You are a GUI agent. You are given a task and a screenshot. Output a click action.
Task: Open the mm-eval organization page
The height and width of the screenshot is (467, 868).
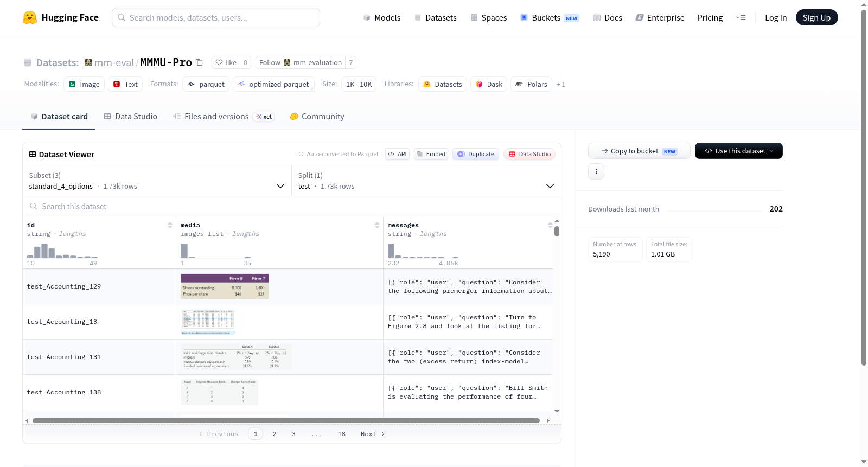114,62
